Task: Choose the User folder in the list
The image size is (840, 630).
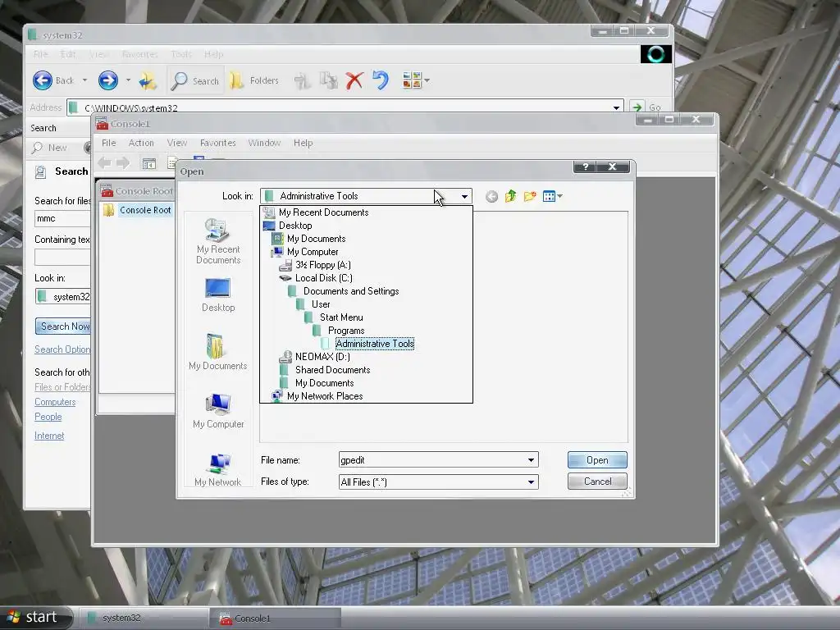Action: pyautogui.click(x=321, y=304)
